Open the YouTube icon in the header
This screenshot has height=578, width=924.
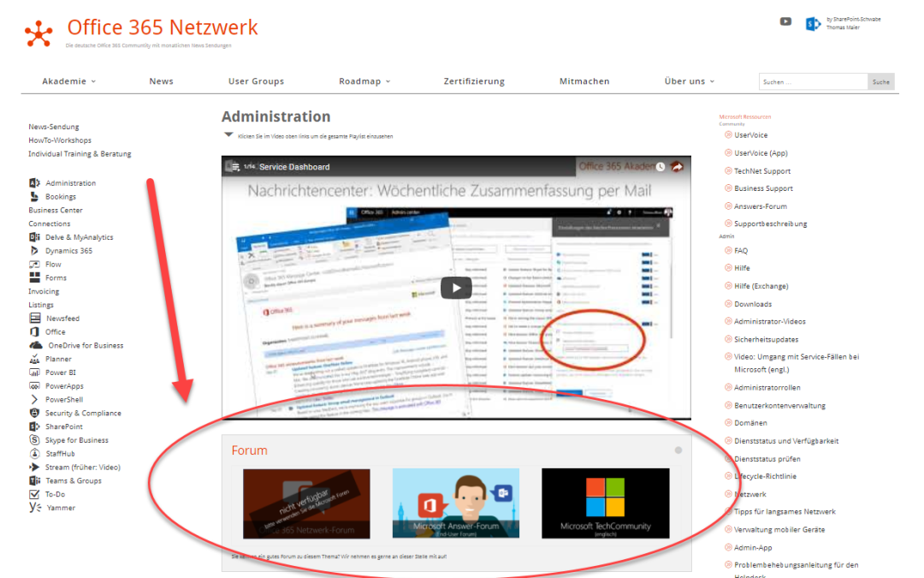785,21
